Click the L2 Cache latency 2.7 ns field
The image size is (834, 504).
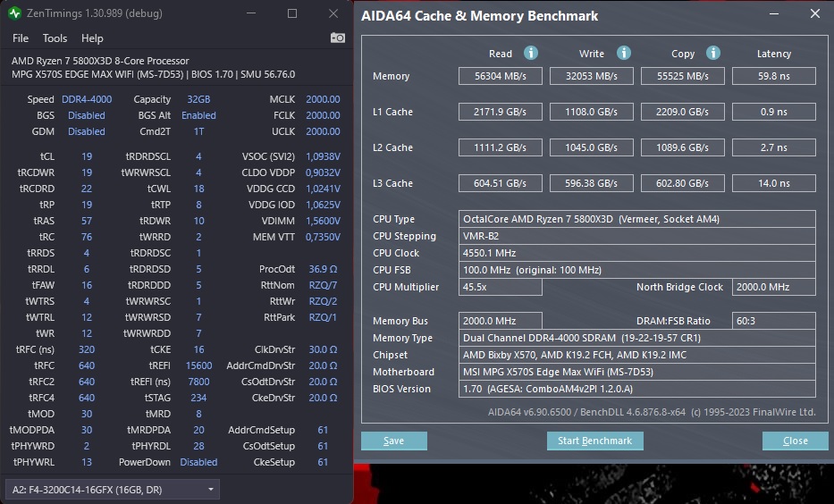774,147
